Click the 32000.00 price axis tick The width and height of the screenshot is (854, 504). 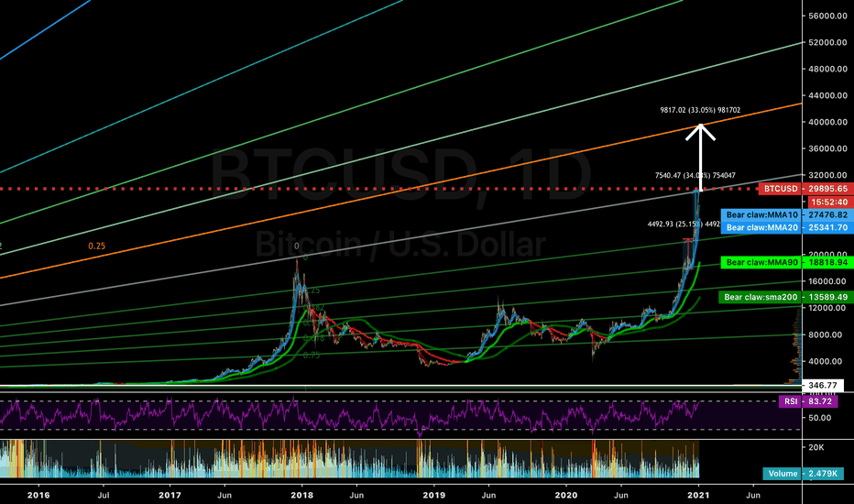click(x=827, y=175)
